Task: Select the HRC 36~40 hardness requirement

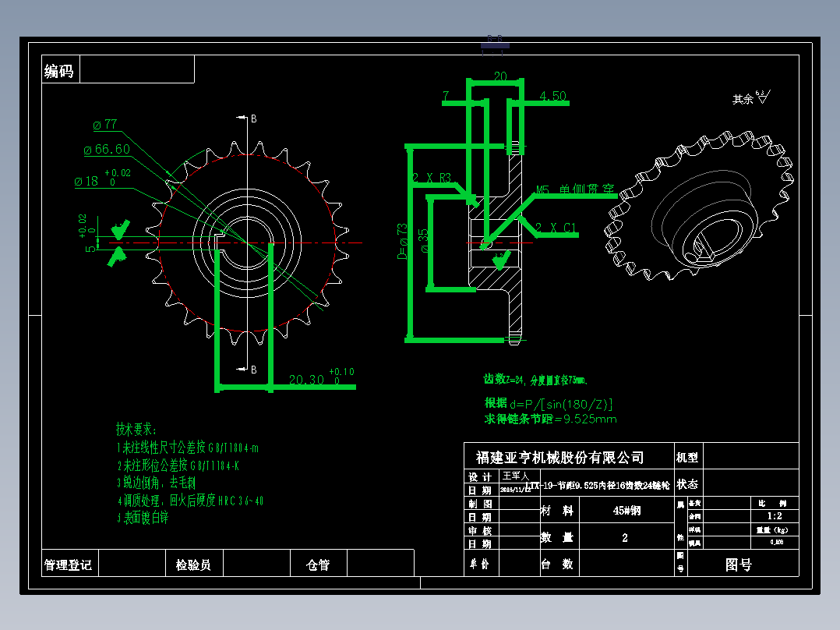Action: click(190, 501)
